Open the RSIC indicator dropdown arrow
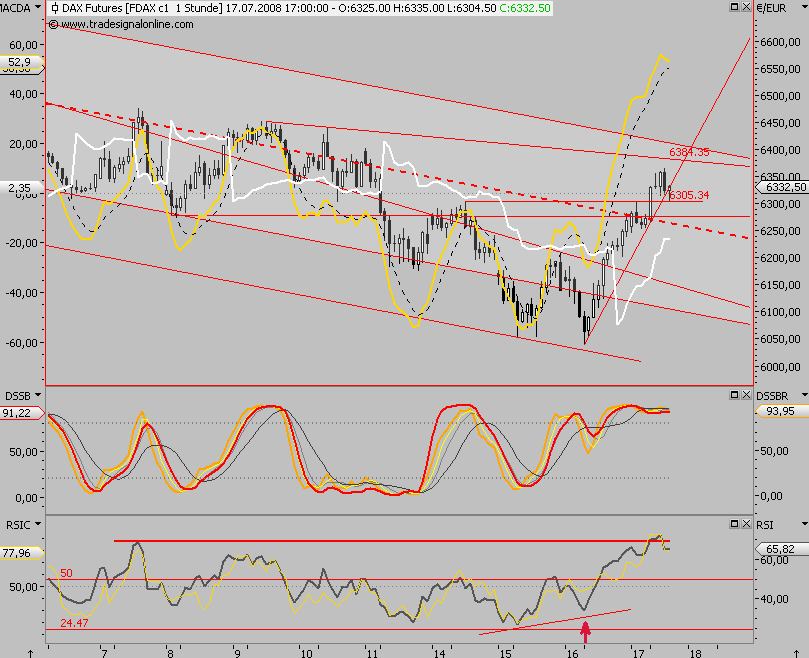 [x=38, y=524]
